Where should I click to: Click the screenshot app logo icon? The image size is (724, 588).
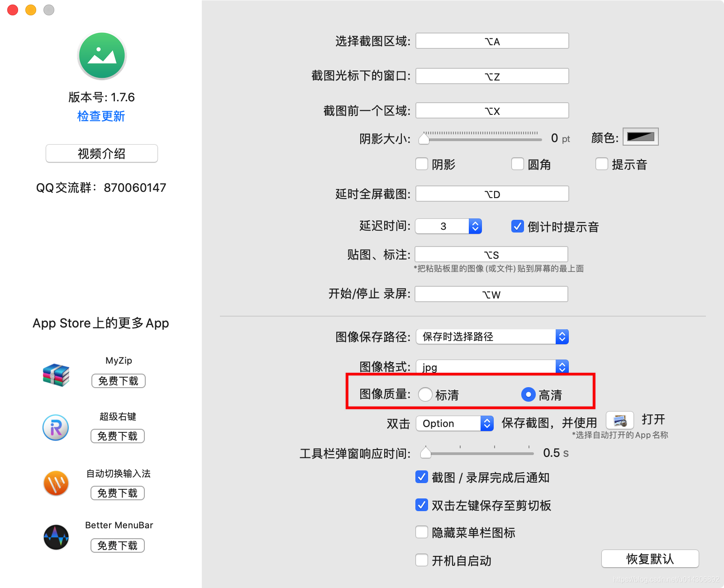101,55
